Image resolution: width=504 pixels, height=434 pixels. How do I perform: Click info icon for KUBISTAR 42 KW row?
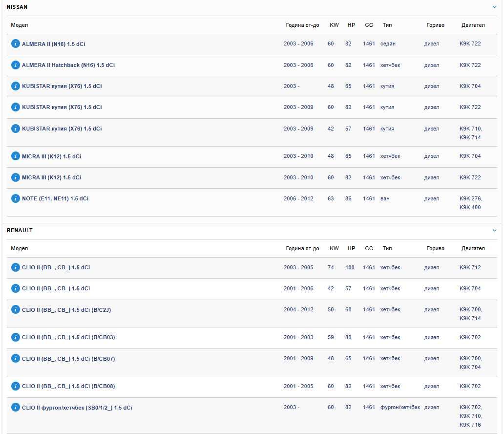(16, 129)
